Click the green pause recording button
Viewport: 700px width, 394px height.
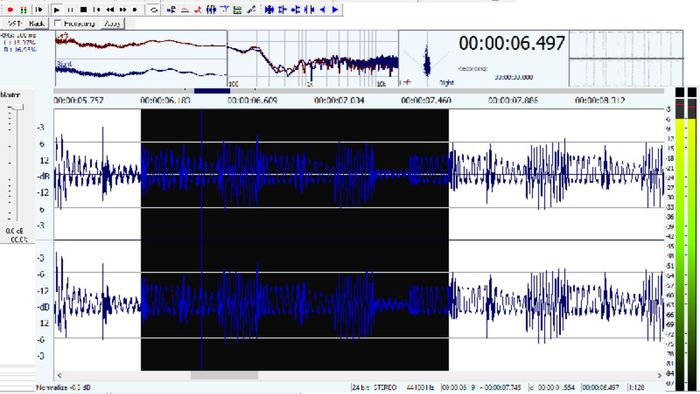point(24,9)
